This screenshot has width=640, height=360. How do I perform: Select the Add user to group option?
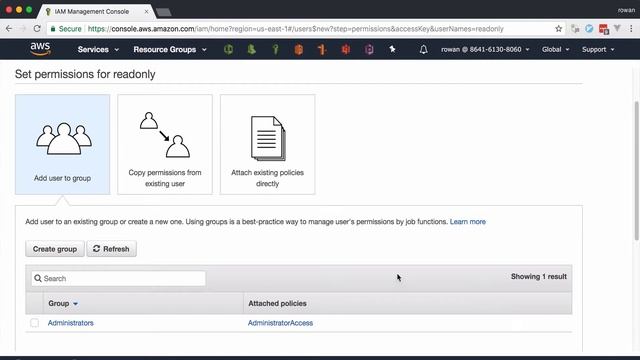coord(62,144)
